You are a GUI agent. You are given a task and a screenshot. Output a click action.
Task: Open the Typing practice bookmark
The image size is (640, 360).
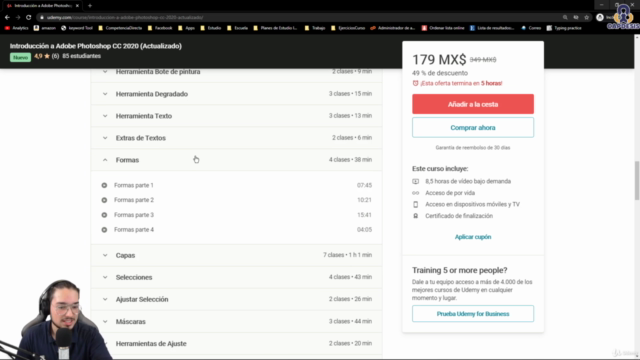click(564, 28)
